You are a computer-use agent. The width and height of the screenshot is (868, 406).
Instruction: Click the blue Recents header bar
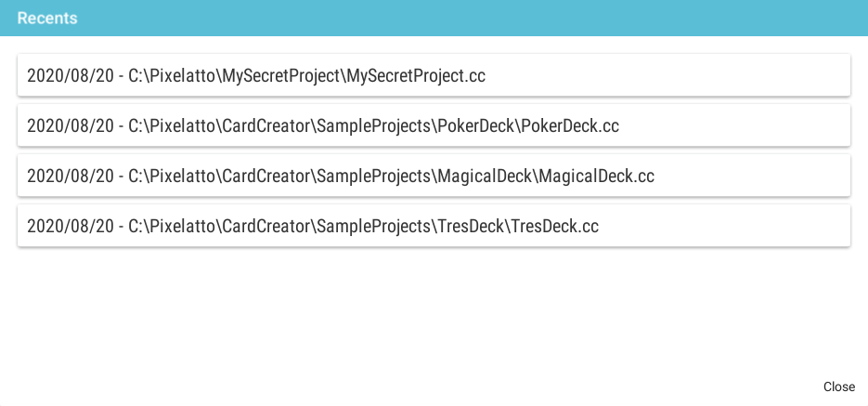click(464, 19)
